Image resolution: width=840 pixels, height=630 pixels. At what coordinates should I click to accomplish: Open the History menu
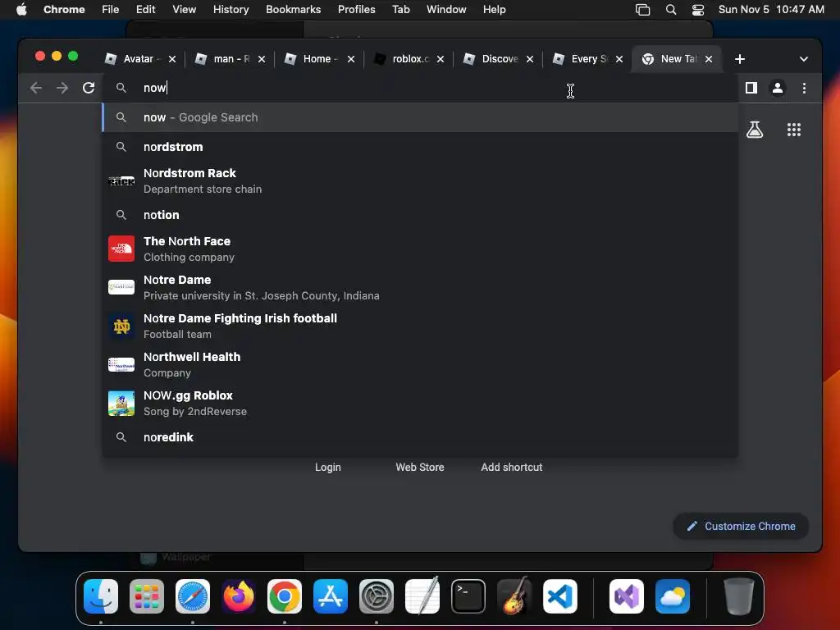[231, 10]
